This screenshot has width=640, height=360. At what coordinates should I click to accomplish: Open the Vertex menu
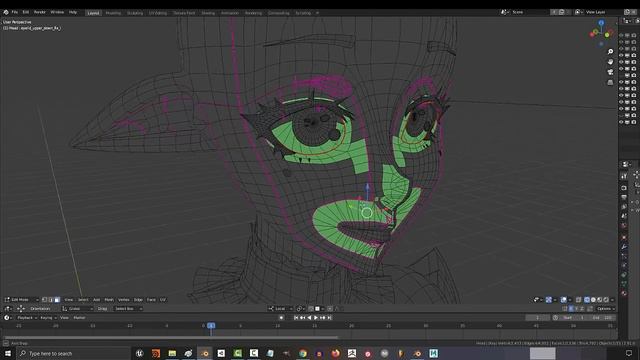[124, 300]
